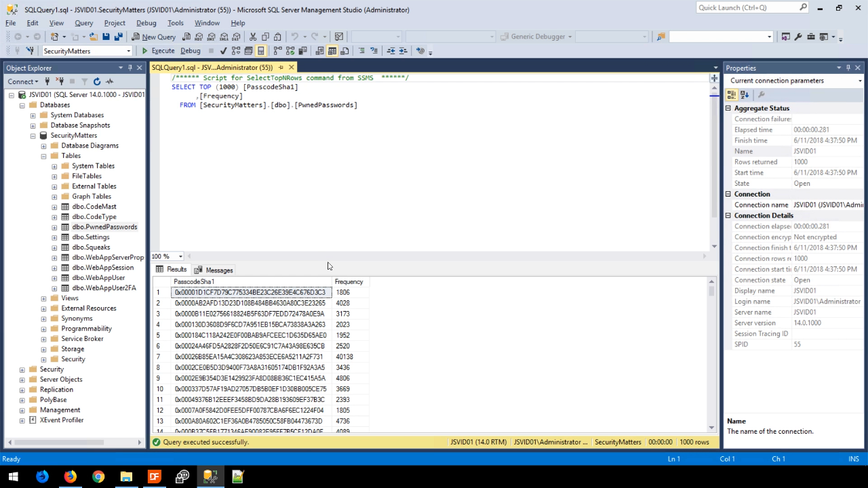
Task: Collapse the Aggregate Status section
Action: pyautogui.click(x=728, y=108)
